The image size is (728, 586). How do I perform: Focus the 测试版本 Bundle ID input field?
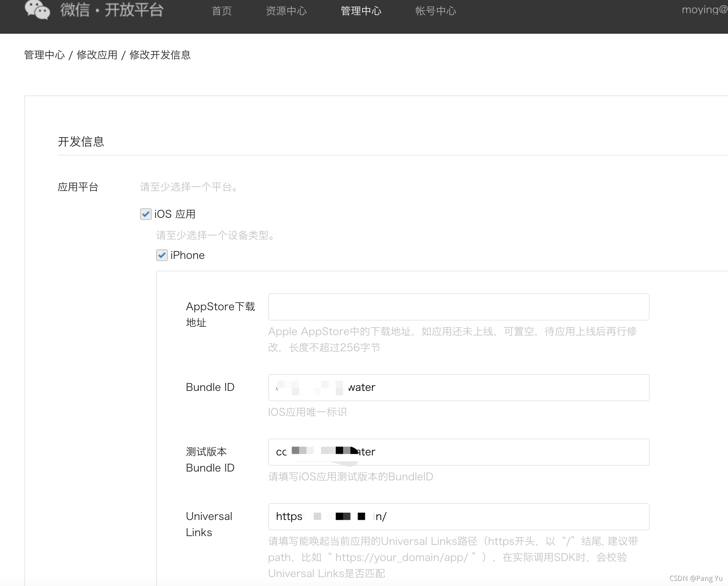pos(459,452)
